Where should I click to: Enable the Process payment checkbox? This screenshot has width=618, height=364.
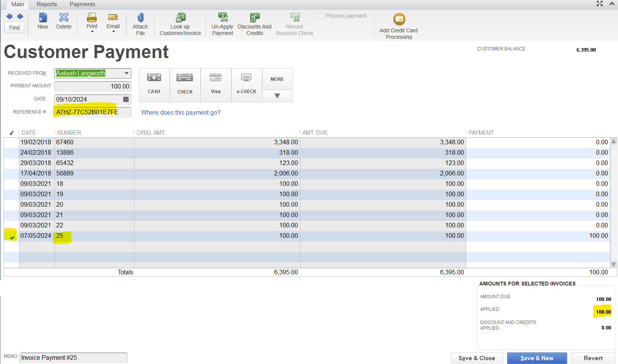(320, 16)
